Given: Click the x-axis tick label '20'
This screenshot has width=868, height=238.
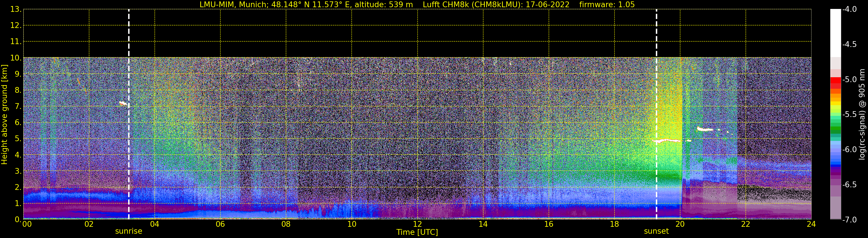Looking at the screenshot, I should (x=680, y=224).
